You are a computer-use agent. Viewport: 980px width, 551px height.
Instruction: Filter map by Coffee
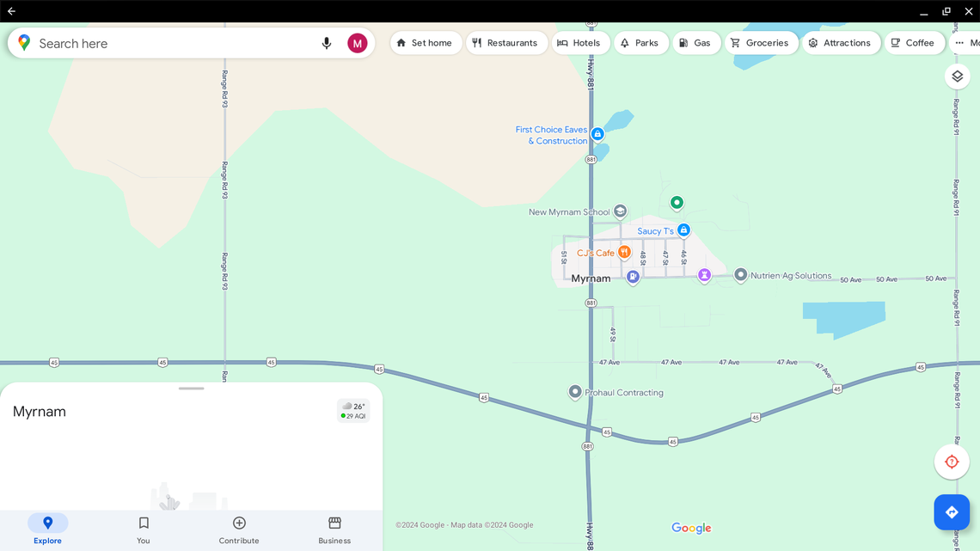click(x=914, y=43)
